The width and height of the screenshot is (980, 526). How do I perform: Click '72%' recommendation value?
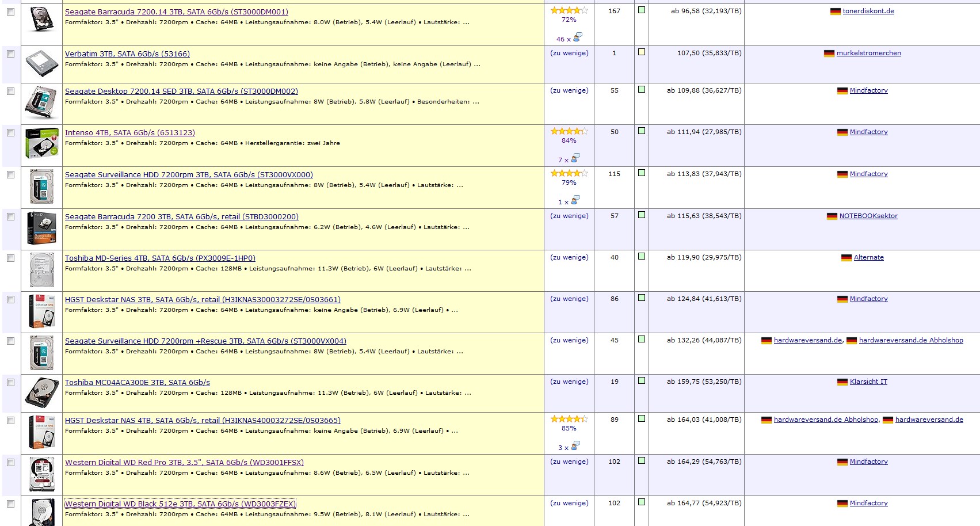tap(569, 20)
